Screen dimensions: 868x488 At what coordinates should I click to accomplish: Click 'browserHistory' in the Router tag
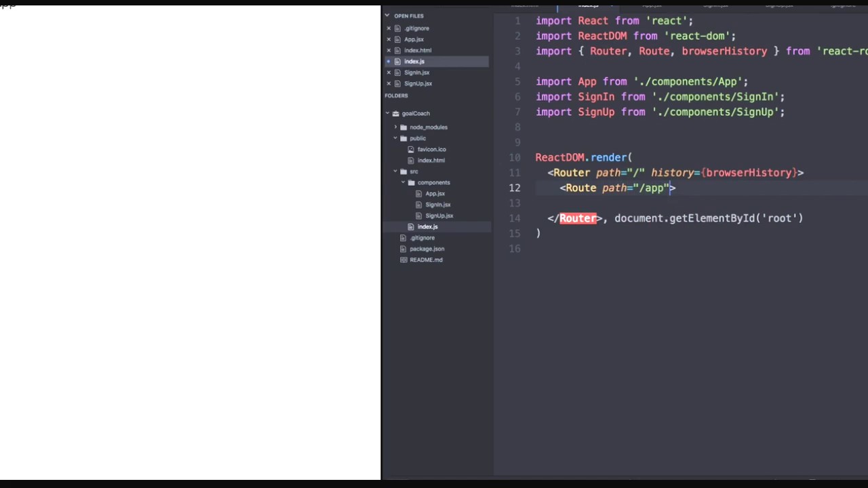coord(749,173)
